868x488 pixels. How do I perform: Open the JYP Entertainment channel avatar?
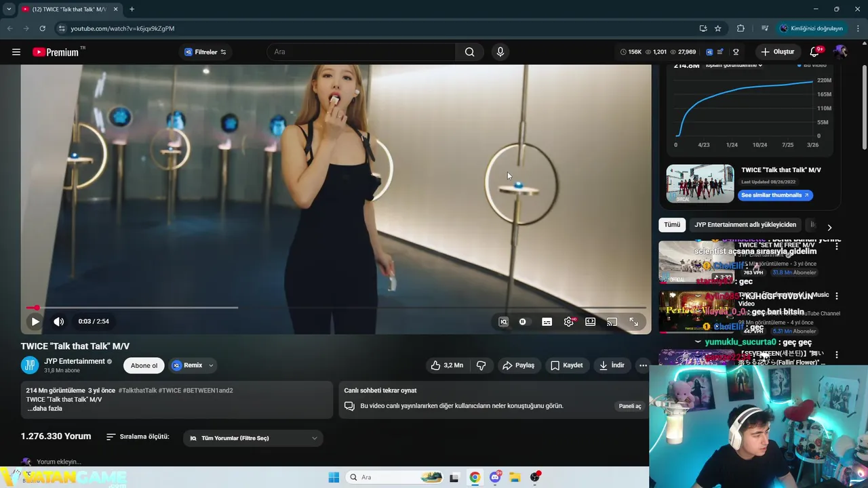pyautogui.click(x=30, y=365)
